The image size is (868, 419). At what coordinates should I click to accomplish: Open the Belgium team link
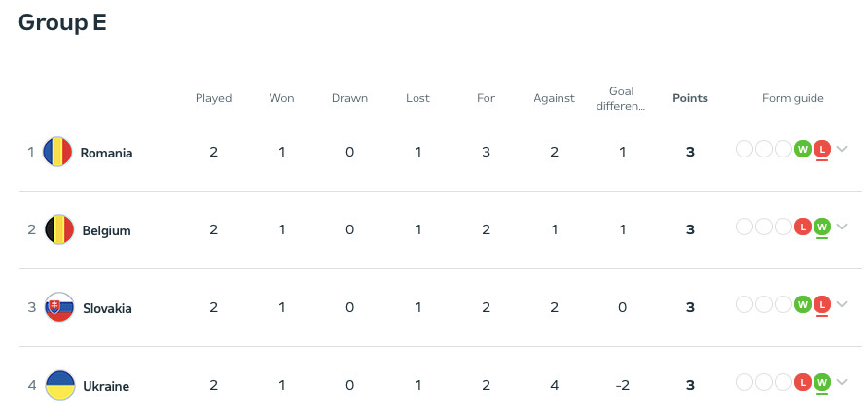[x=106, y=230]
